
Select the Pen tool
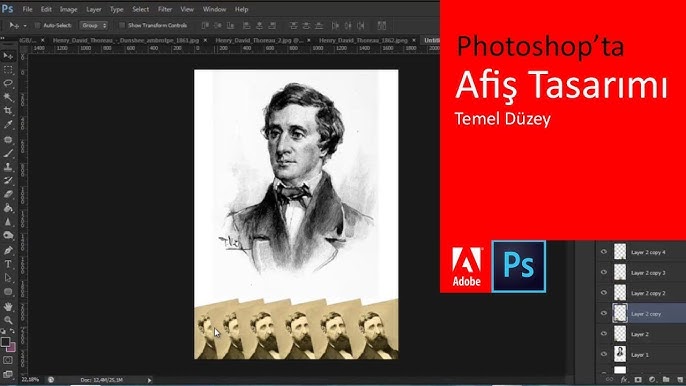pos(8,250)
